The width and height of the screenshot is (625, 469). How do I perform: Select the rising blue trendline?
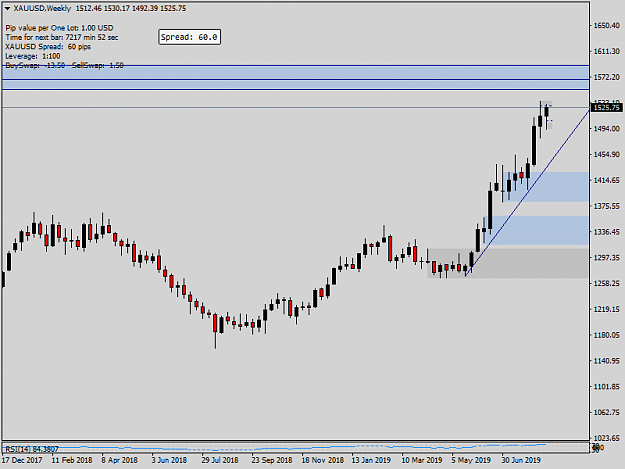pos(527,192)
